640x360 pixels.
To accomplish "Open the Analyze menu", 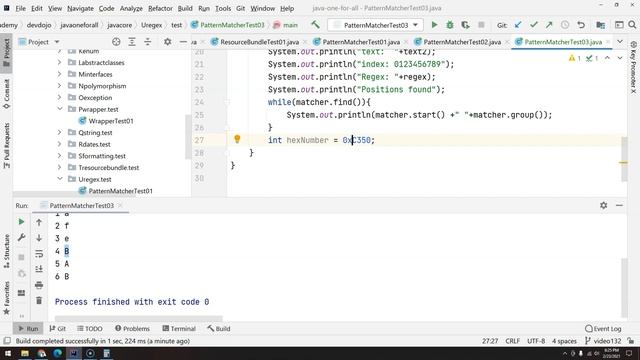I will [x=131, y=8].
